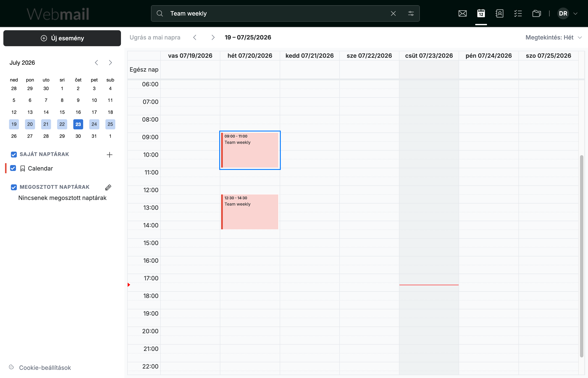Click the Calendar red color bar

pos(6,168)
